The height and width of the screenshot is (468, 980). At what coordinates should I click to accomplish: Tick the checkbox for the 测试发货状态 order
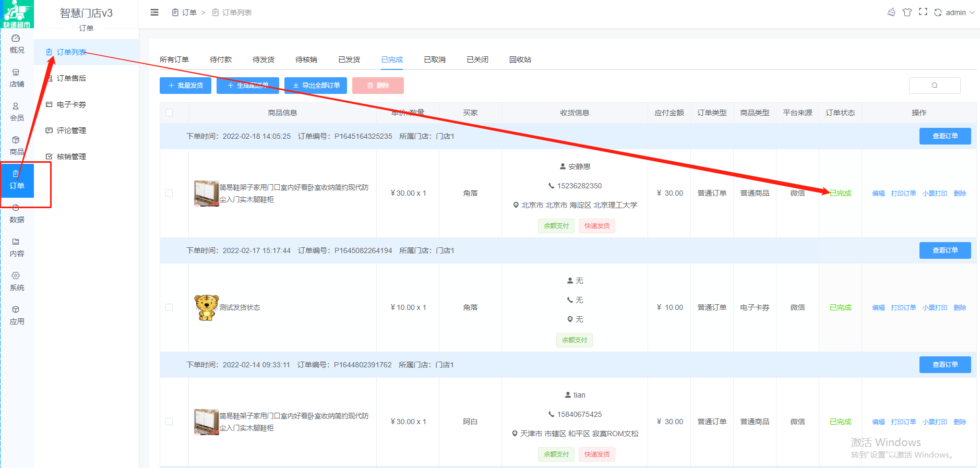pos(169,307)
